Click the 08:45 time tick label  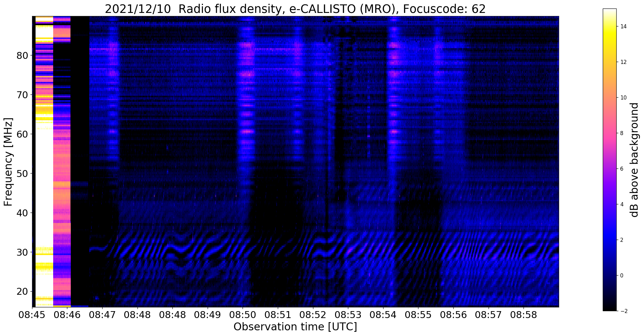point(32,314)
